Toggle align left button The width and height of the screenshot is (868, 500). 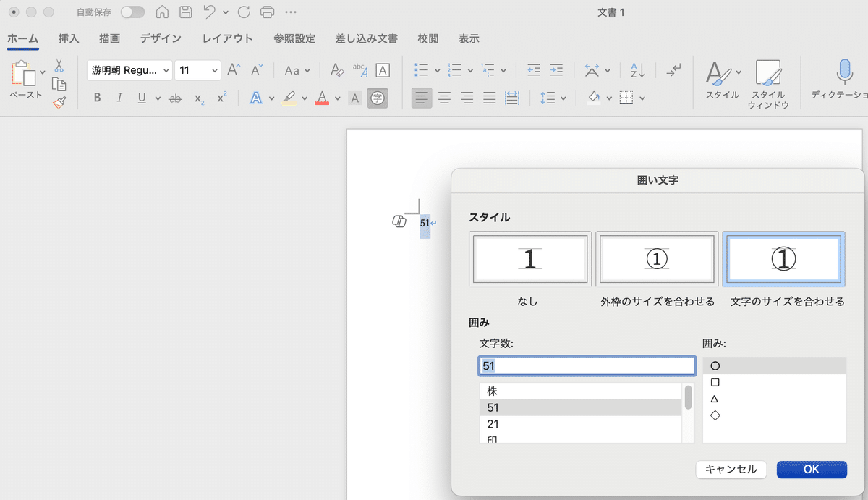coord(422,98)
